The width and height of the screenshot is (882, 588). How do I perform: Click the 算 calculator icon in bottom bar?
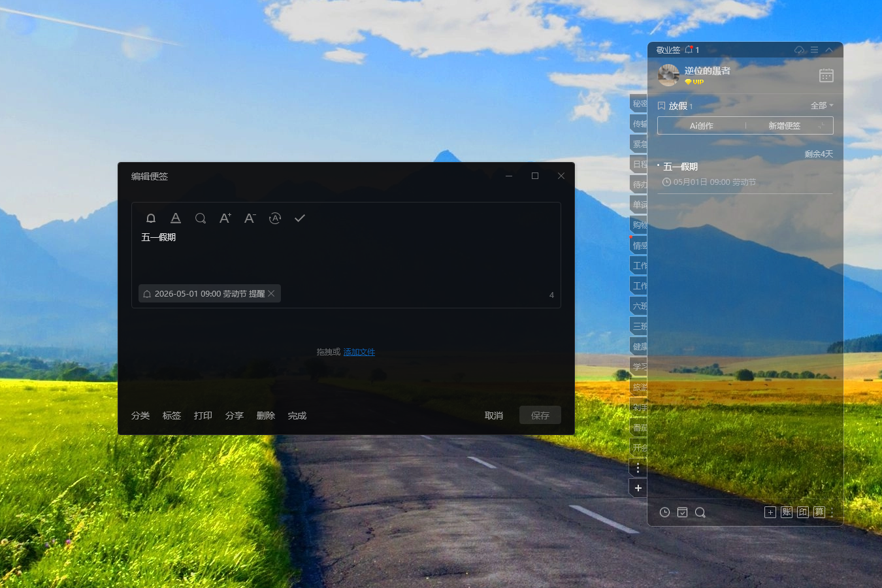(x=819, y=512)
